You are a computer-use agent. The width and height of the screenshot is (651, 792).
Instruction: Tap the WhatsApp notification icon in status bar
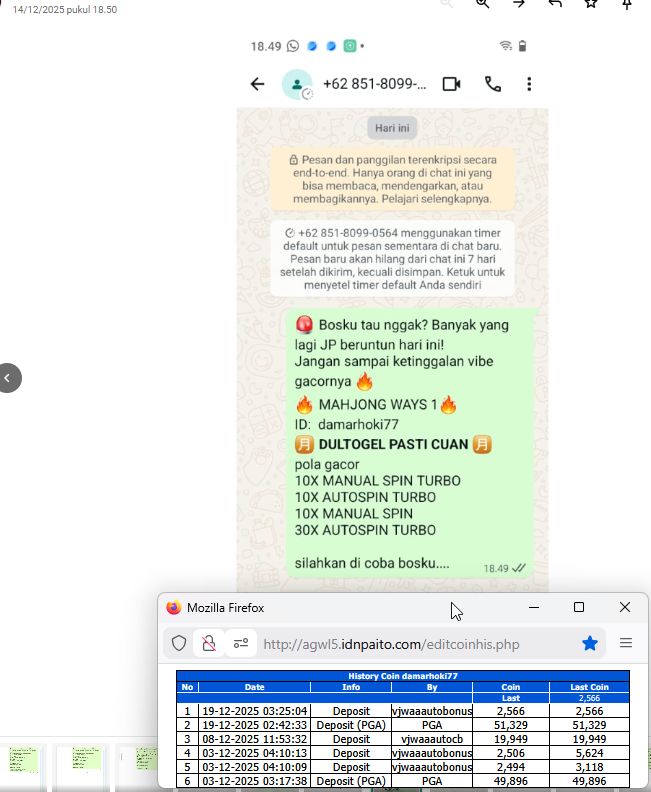coord(293,46)
